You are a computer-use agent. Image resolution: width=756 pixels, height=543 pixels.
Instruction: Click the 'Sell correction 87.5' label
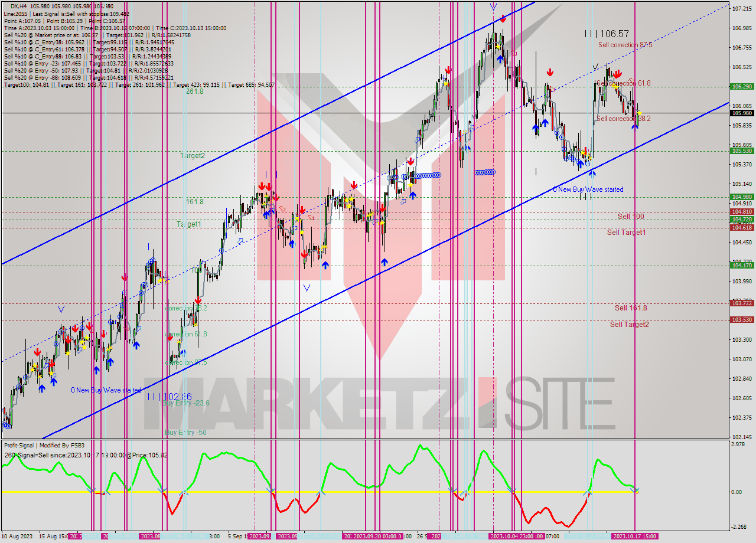pyautogui.click(x=625, y=45)
